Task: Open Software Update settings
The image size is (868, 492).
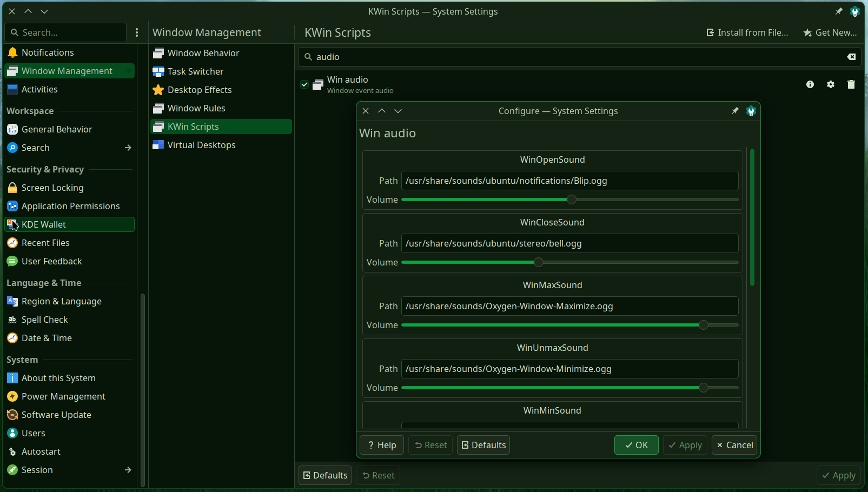Action: click(x=69, y=415)
